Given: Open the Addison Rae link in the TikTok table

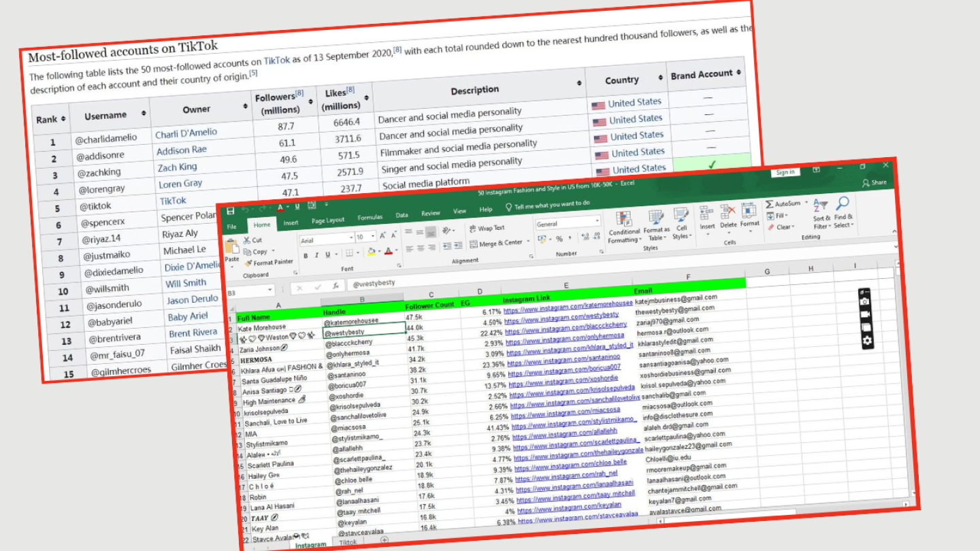Looking at the screenshot, I should tap(182, 150).
